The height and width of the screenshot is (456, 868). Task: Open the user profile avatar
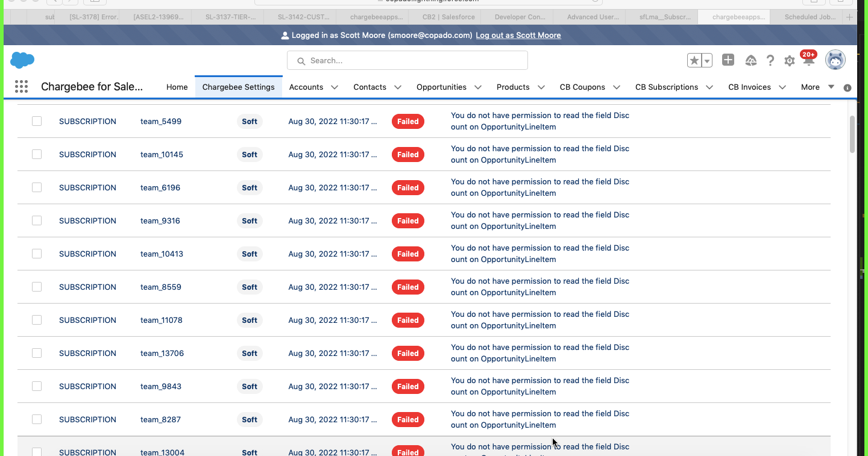pos(835,60)
